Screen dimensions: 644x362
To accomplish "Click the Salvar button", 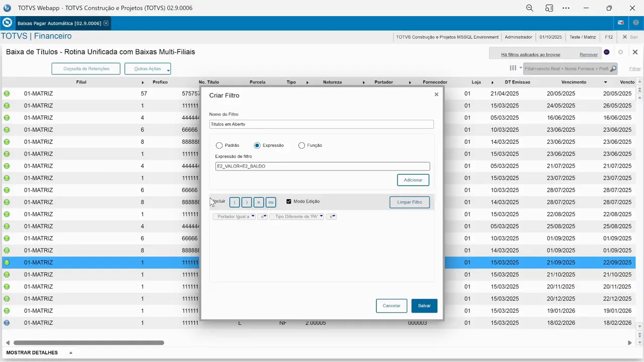I will 424,306.
